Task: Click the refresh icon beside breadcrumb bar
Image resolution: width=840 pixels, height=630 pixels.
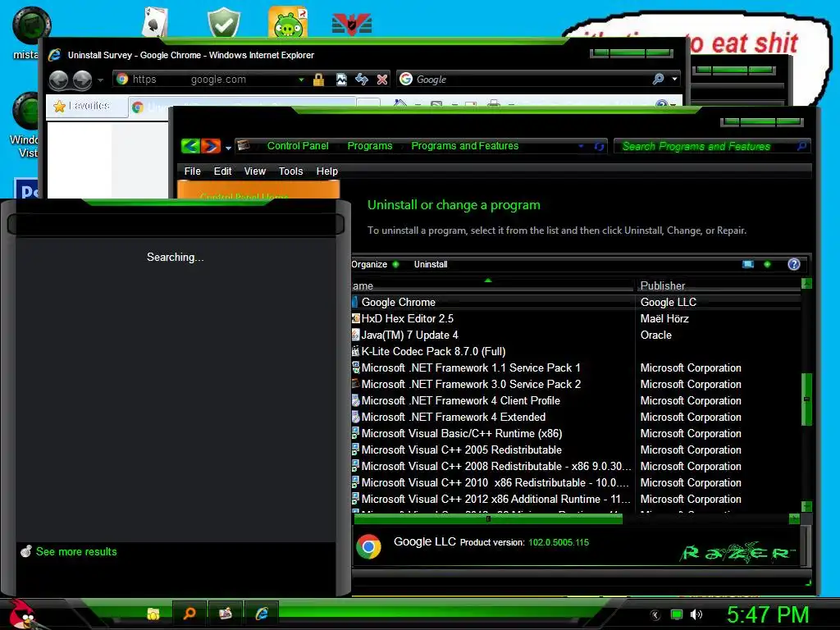Action: [599, 146]
